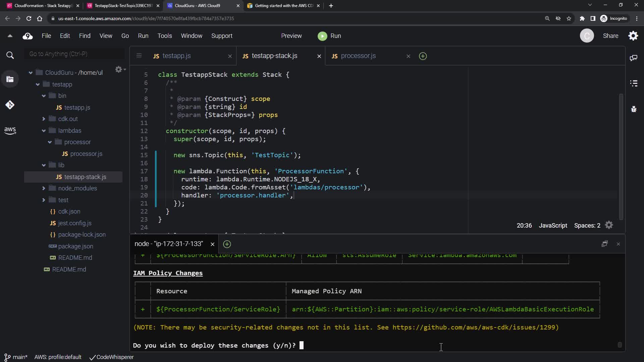This screenshot has height=362, width=644.
Task: Open the Debugger bug icon panel
Action: coord(634,109)
